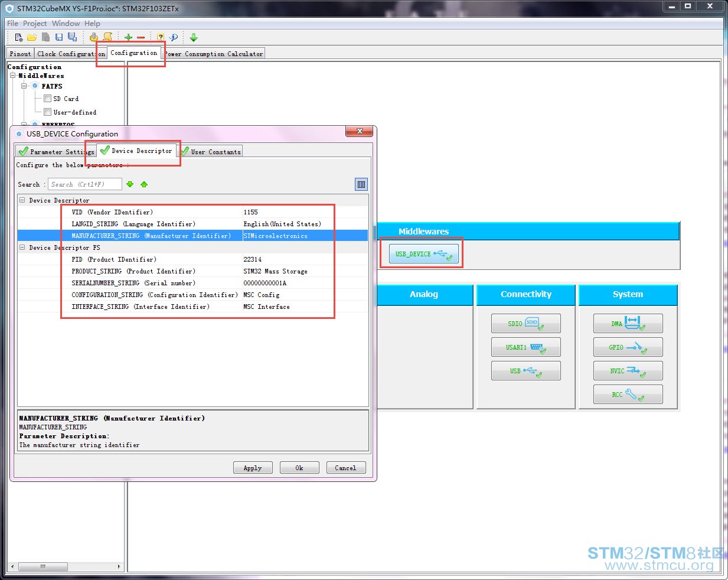Viewport: 728px width, 580px height.
Task: Check the SD Card checkbox
Action: point(47,99)
